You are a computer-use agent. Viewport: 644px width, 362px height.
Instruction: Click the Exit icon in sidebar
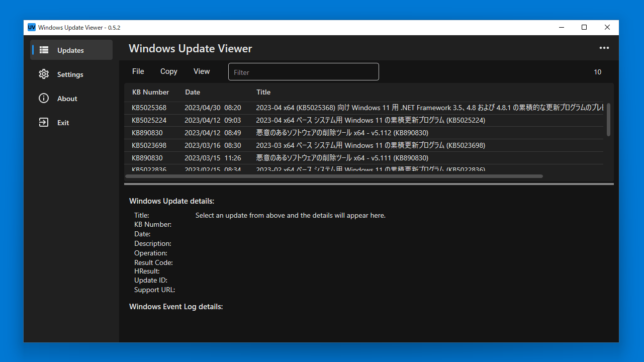44,123
